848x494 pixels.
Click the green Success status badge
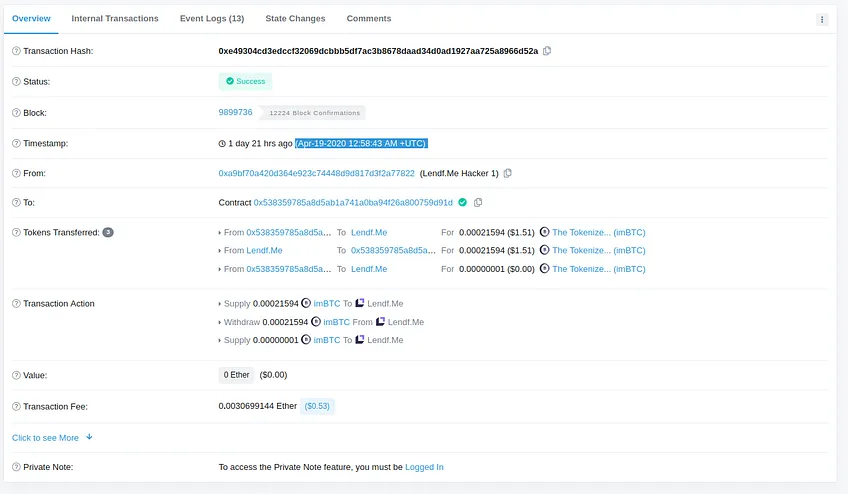[246, 81]
